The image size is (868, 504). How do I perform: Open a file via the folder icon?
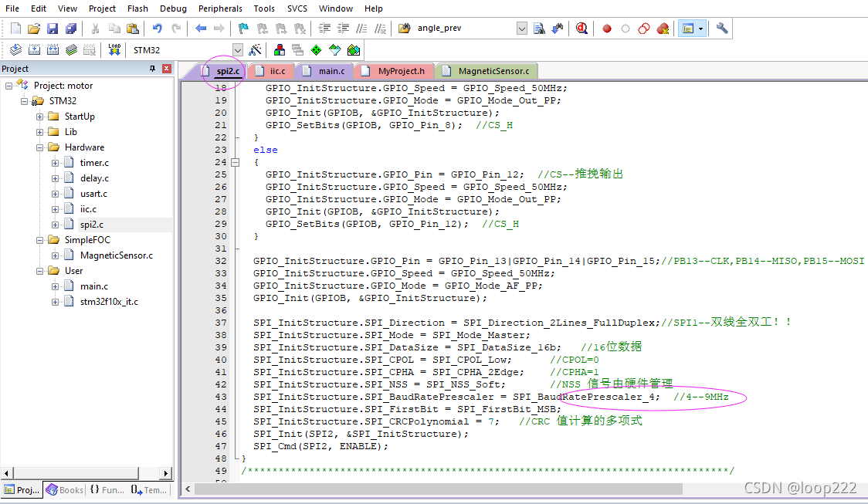[x=34, y=29]
